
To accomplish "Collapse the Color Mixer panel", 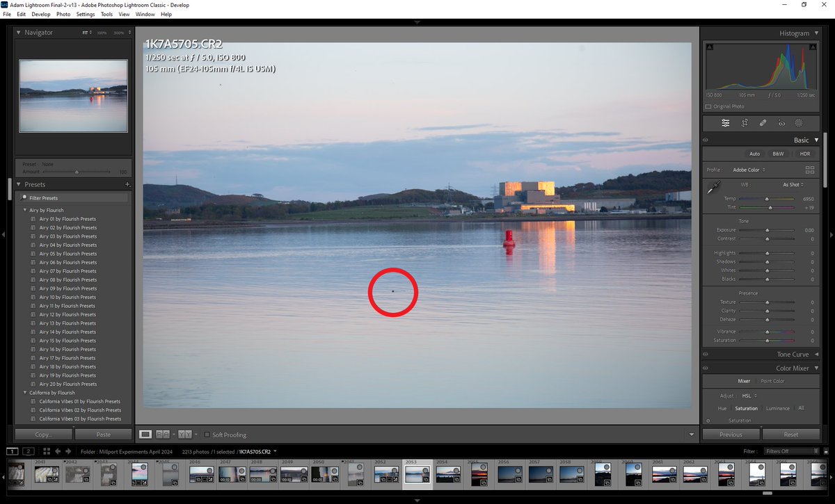I will coord(817,368).
